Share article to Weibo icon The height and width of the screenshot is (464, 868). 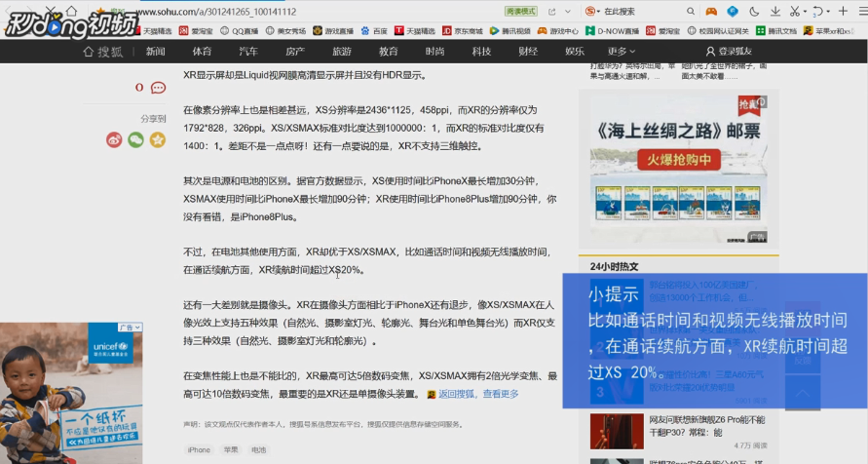pyautogui.click(x=114, y=139)
